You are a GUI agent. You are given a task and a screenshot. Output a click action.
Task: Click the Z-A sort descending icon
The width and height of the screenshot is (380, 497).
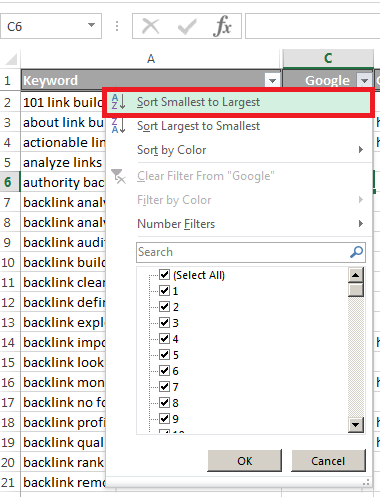(x=118, y=126)
